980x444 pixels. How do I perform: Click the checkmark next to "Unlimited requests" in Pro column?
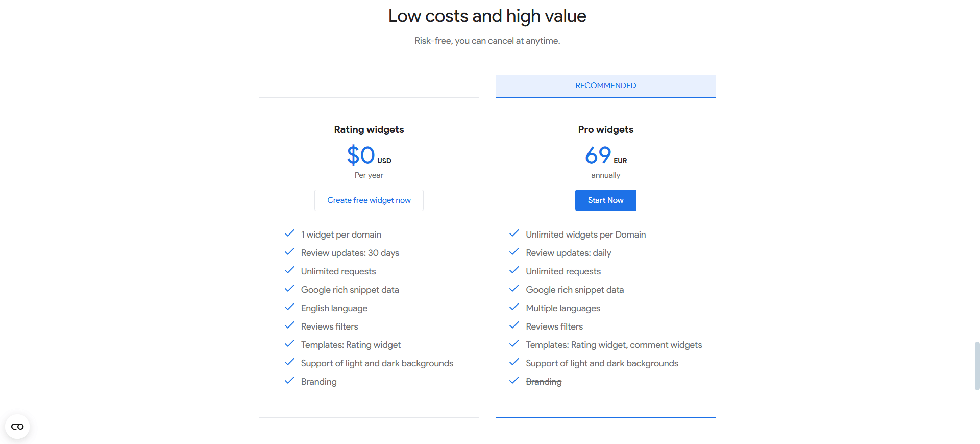click(x=514, y=270)
